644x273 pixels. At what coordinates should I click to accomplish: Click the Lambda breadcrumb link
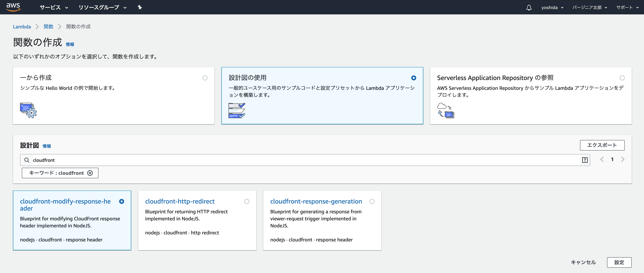click(x=22, y=27)
